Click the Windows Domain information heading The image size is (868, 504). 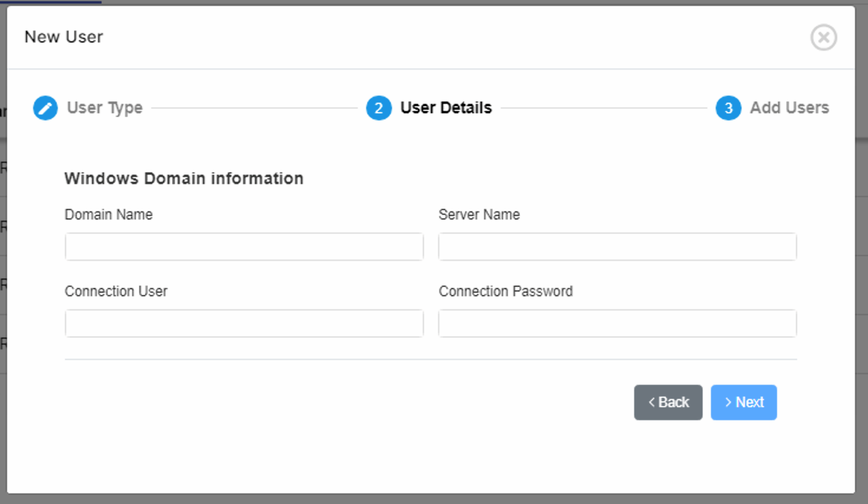[x=184, y=179]
